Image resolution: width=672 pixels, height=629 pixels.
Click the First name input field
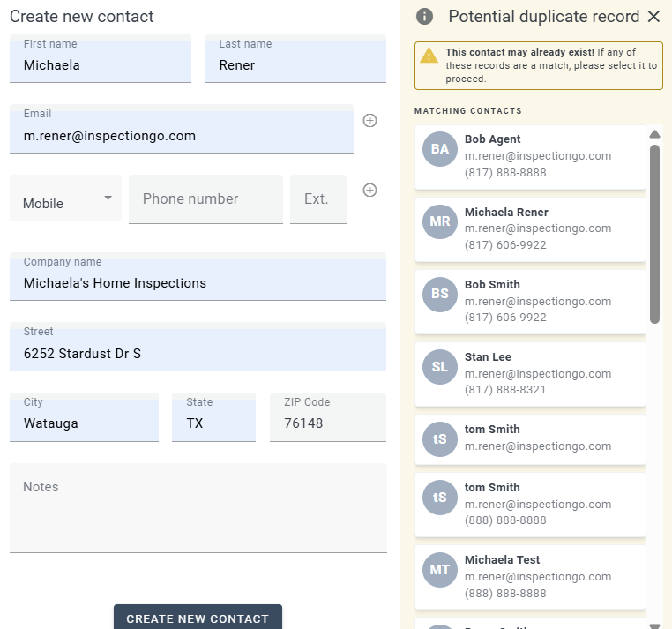point(101,64)
